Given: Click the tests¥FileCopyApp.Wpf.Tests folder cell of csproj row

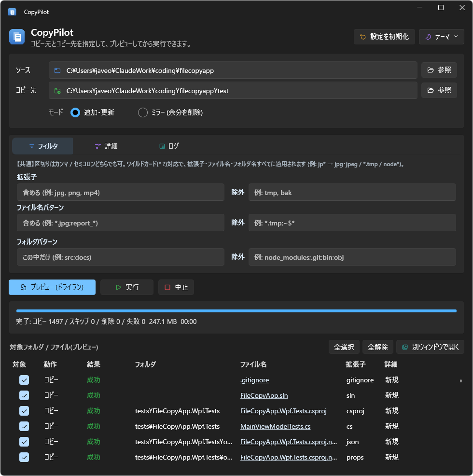Looking at the screenshot, I should pyautogui.click(x=177, y=411).
